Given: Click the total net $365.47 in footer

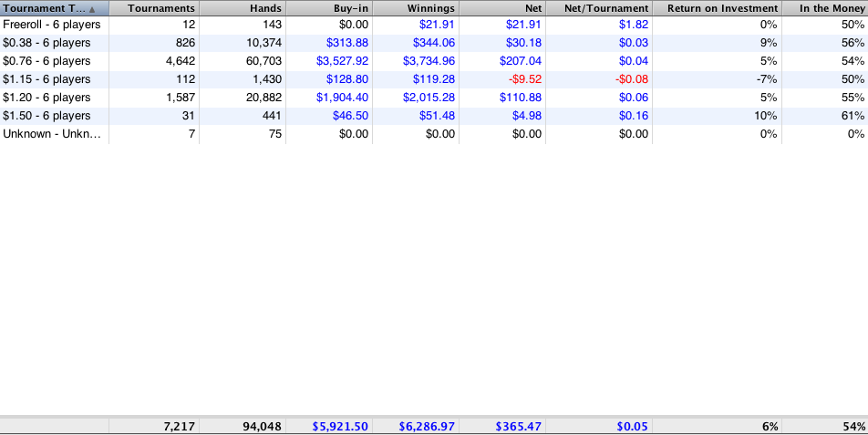Looking at the screenshot, I should point(519,426).
